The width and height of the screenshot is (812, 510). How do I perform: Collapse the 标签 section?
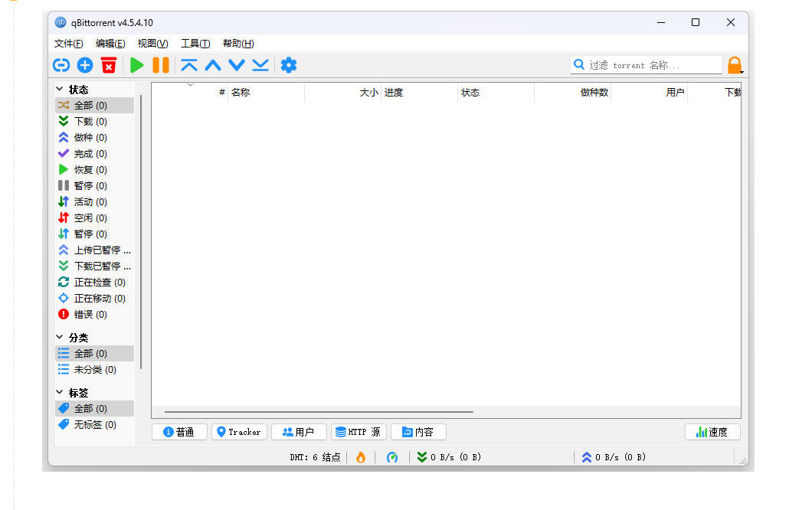point(60,392)
